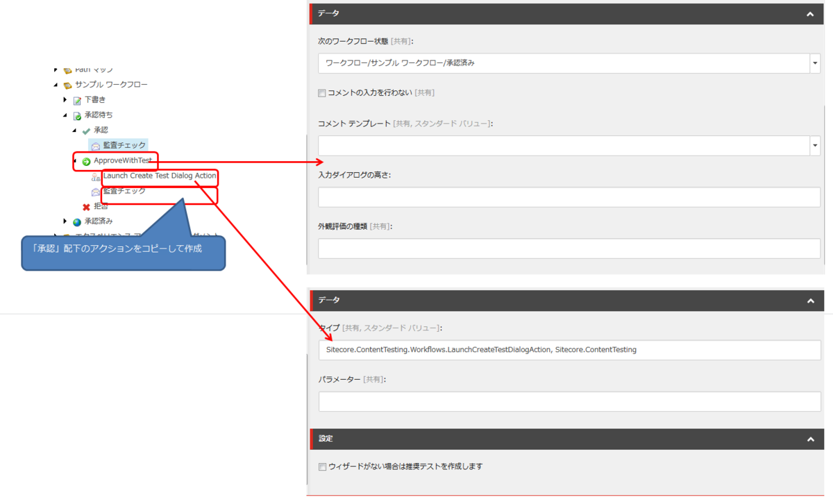Viewport: 833px width, 504px height.
Task: Collapse the 設定 section
Action: click(x=810, y=439)
